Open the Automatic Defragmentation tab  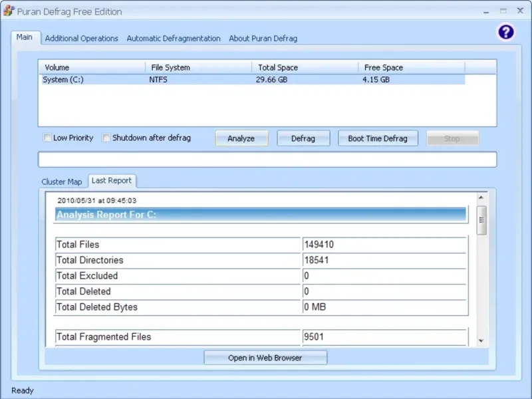174,39
